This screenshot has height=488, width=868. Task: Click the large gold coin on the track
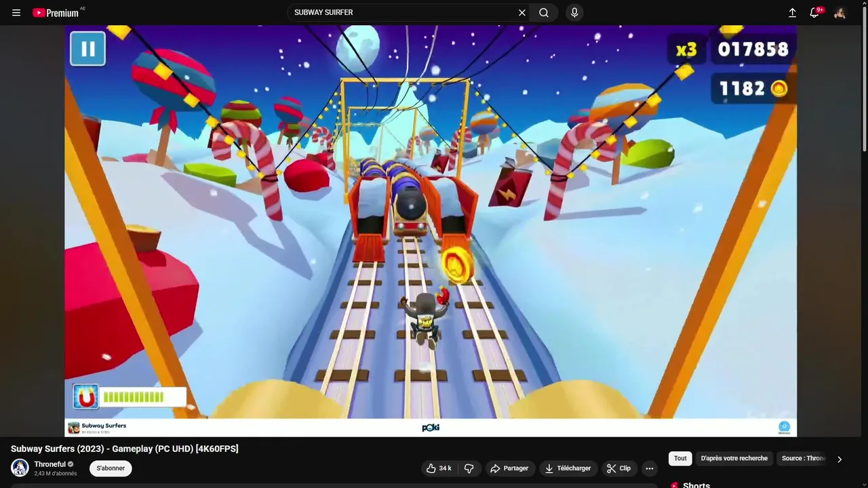point(457,264)
